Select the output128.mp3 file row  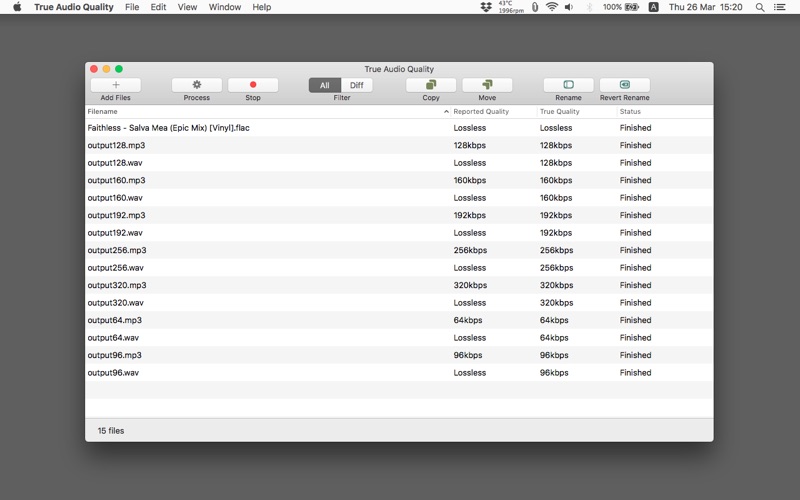(x=399, y=145)
